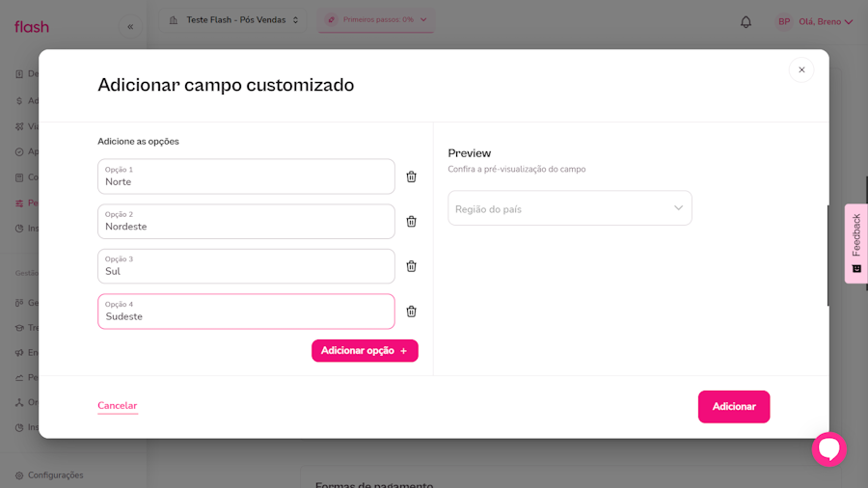The image size is (868, 488).
Task: Click the Opção 4 field containing Sudeste
Action: point(246,312)
